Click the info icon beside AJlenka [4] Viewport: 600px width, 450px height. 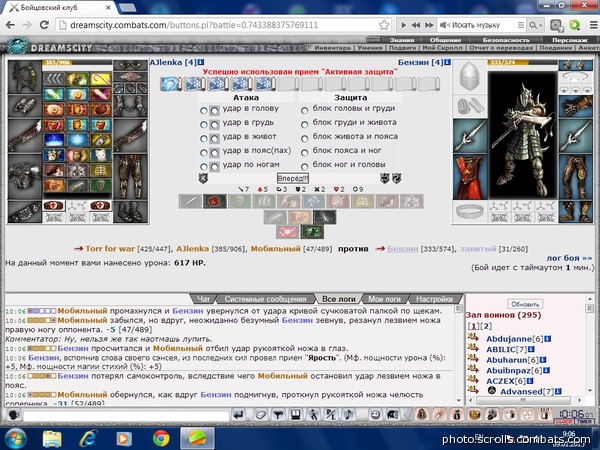click(x=201, y=62)
